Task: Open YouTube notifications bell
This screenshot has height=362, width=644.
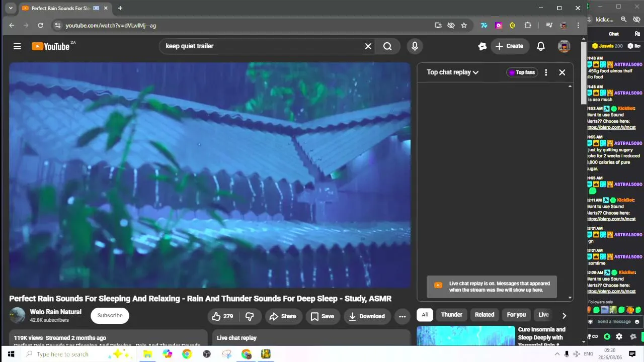Action: click(541, 46)
